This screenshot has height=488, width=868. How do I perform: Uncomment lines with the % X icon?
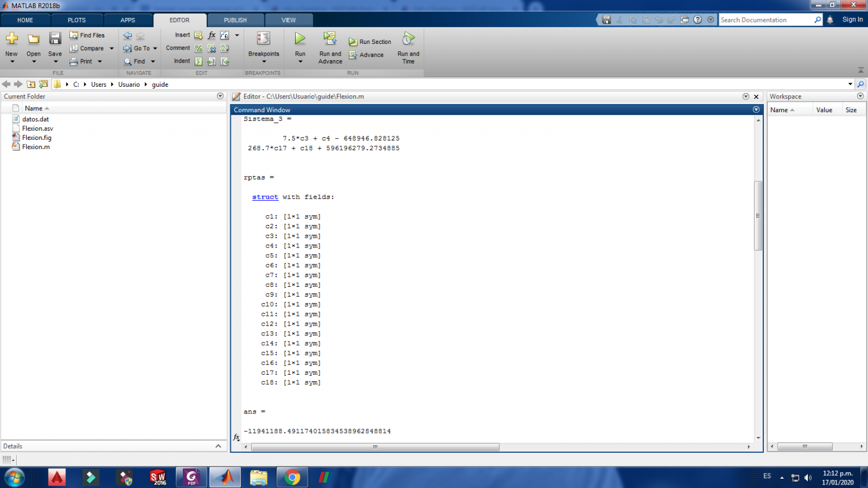tap(212, 49)
